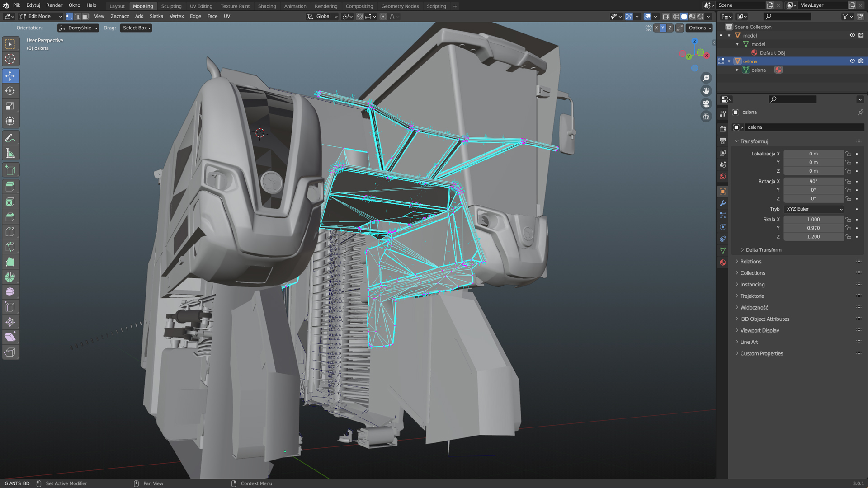868x488 pixels.
Task: Open the rotation Tryb XYZ Euler dropdown
Action: tap(814, 209)
